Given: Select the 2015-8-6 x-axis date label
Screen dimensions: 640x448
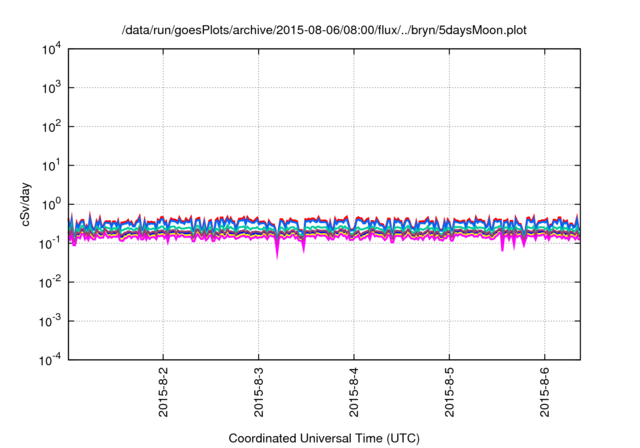Looking at the screenshot, I should click(x=545, y=392).
